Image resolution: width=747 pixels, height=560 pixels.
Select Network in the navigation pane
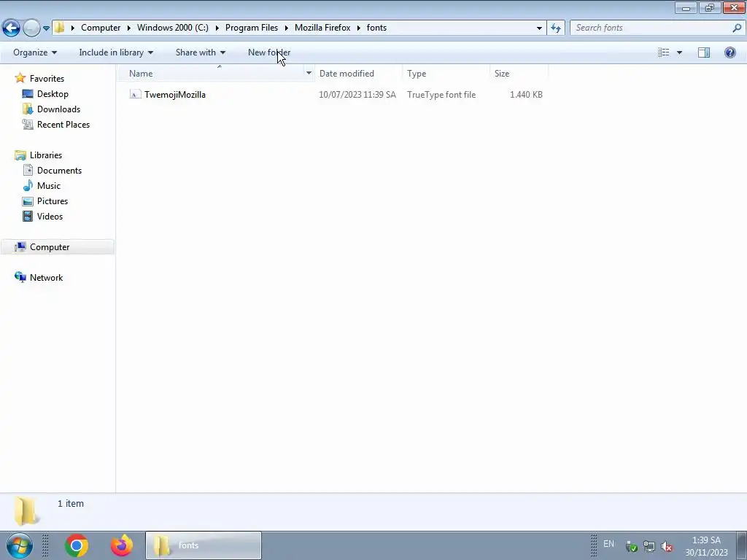click(46, 277)
